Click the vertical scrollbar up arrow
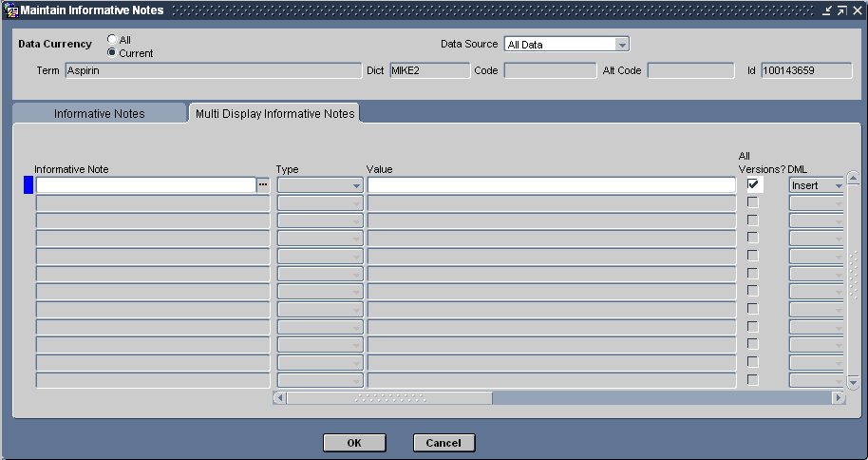868x460 pixels. point(853,178)
